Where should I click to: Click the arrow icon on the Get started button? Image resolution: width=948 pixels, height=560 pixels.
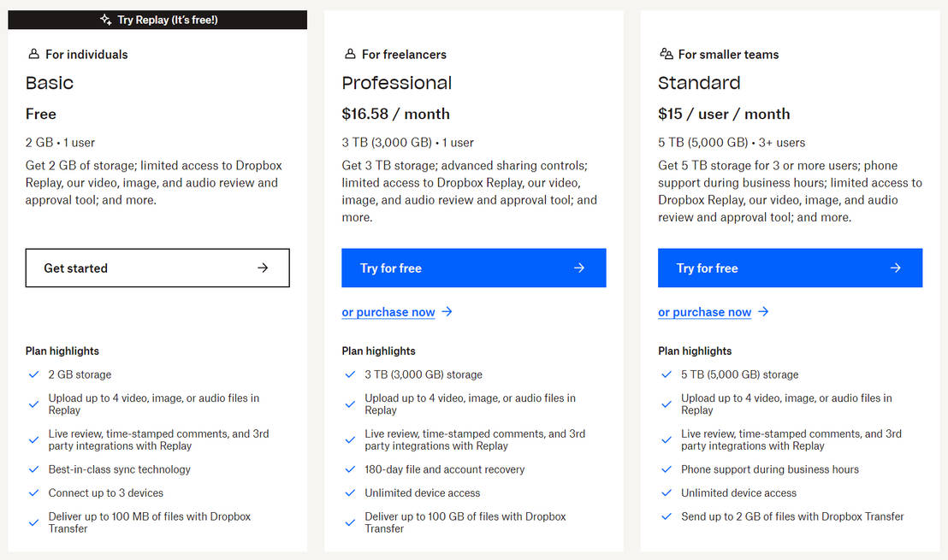[x=264, y=268]
